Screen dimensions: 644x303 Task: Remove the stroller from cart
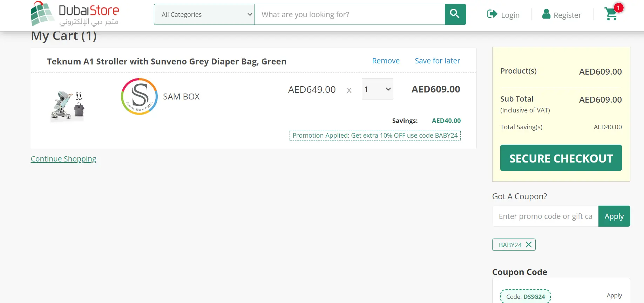click(386, 61)
